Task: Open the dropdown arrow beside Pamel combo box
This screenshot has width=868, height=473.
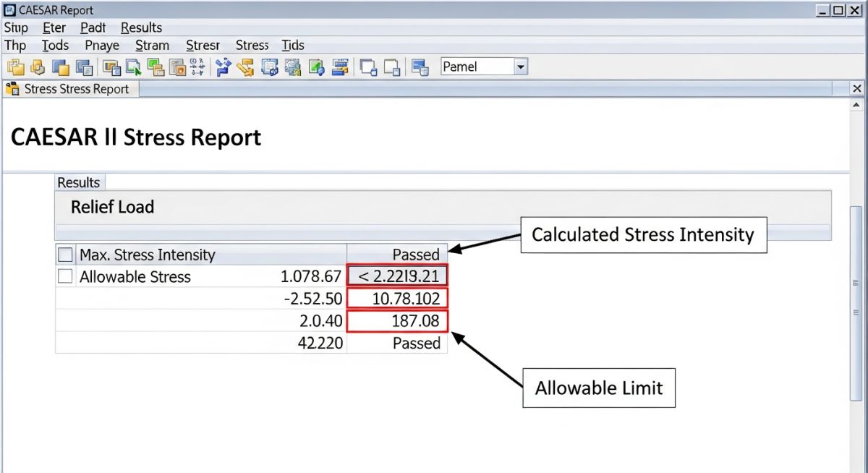Action: [520, 66]
